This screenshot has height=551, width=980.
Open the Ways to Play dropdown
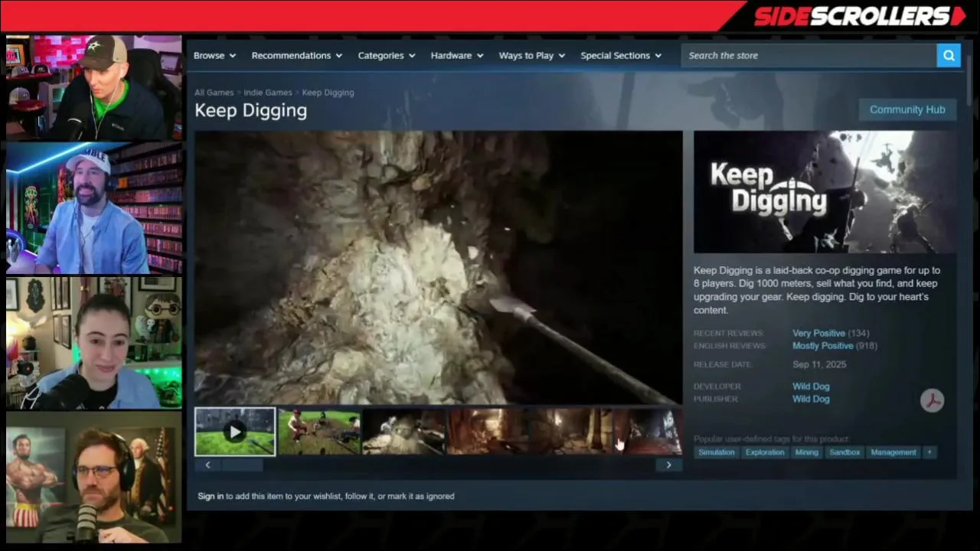tap(532, 55)
